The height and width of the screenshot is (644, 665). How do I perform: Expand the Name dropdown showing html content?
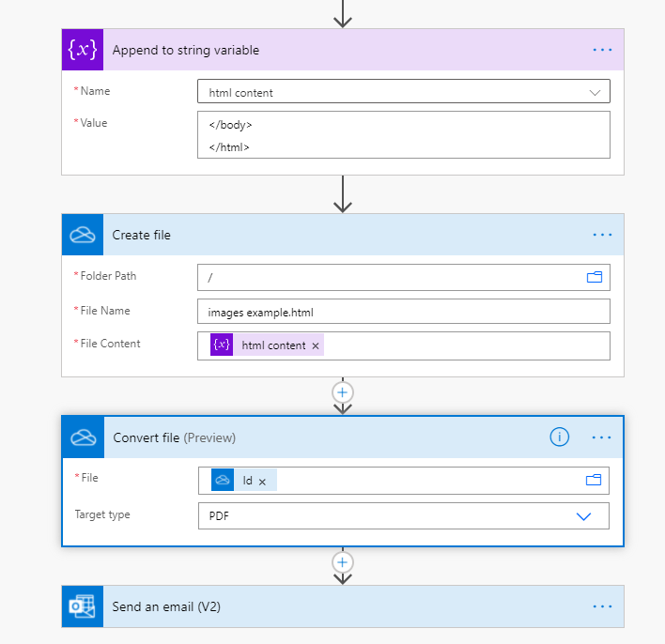point(594,92)
